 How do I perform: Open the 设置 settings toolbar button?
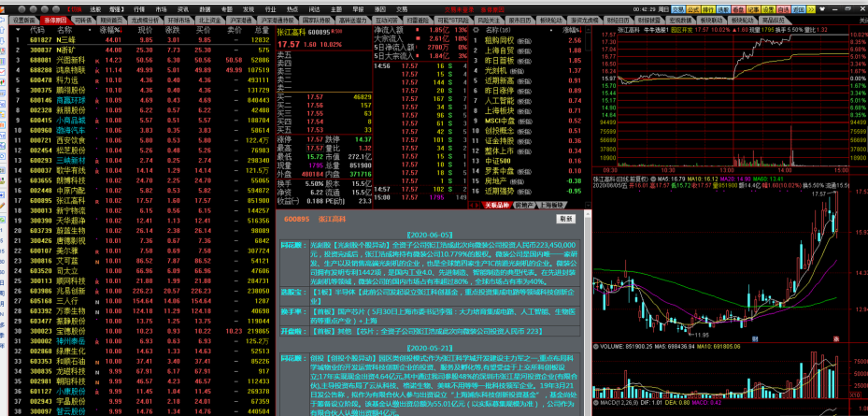[x=768, y=9]
